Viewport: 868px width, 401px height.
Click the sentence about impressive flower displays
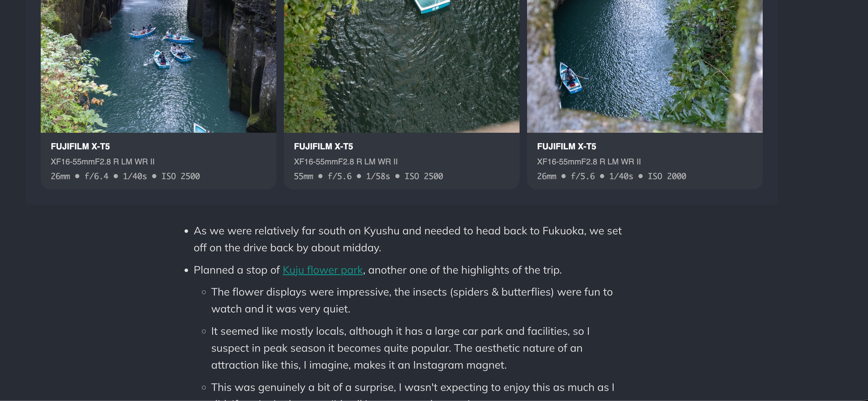click(x=411, y=300)
